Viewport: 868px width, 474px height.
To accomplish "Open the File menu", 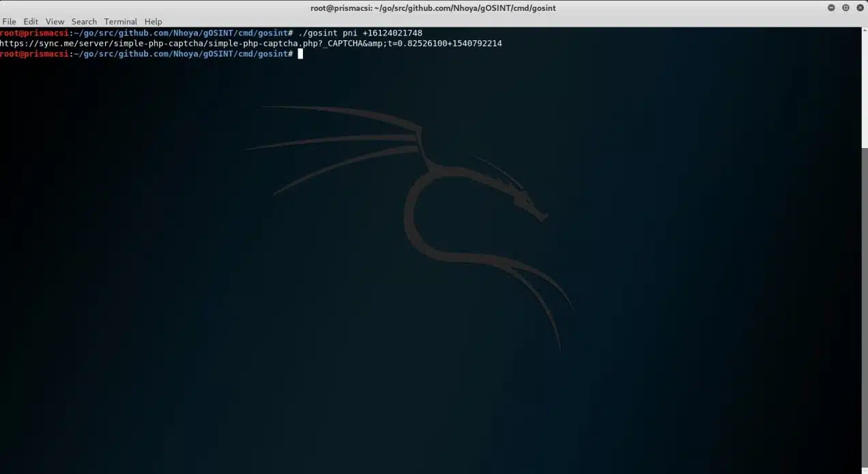I will (x=9, y=21).
